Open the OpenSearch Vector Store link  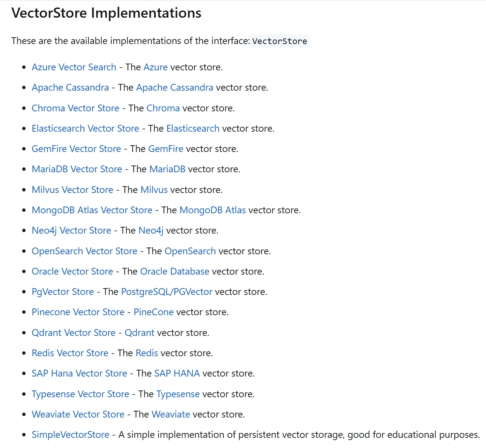pyautogui.click(x=85, y=251)
